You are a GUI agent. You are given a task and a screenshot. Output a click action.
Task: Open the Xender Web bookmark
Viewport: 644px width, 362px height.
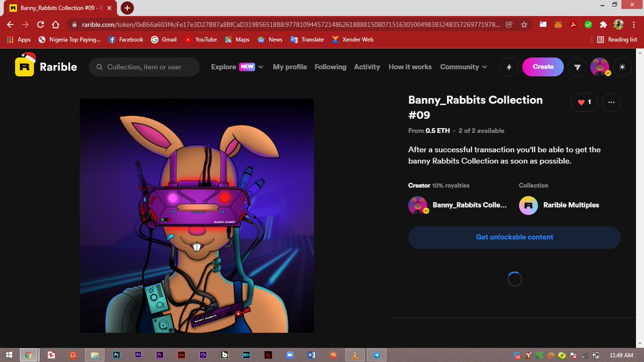pos(353,40)
